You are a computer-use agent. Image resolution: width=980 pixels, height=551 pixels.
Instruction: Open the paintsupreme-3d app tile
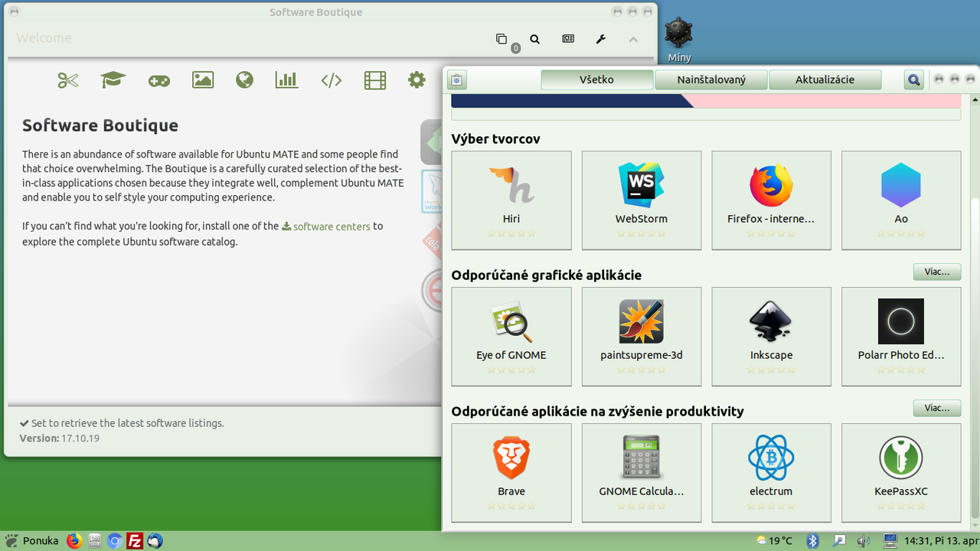[x=642, y=337]
